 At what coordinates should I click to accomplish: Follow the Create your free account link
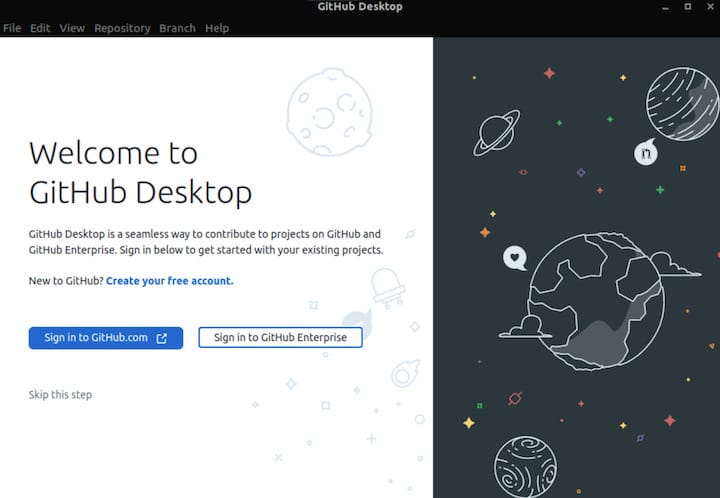click(x=169, y=281)
